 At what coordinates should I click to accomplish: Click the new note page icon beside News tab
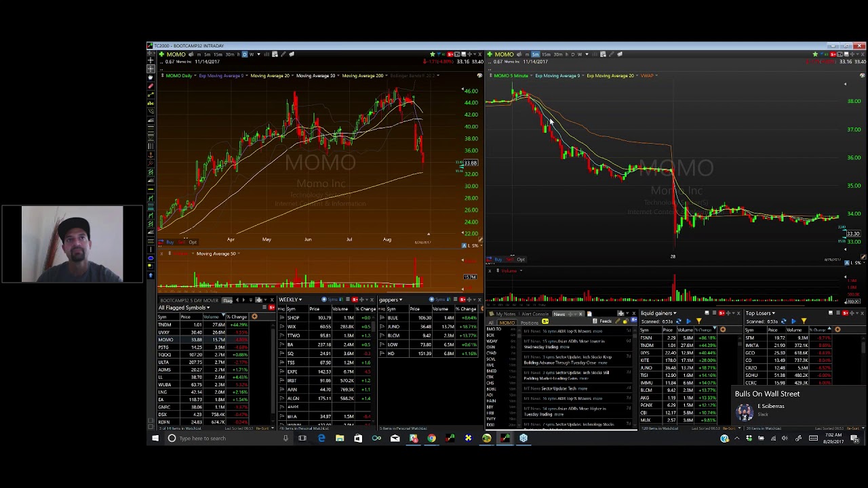(589, 314)
